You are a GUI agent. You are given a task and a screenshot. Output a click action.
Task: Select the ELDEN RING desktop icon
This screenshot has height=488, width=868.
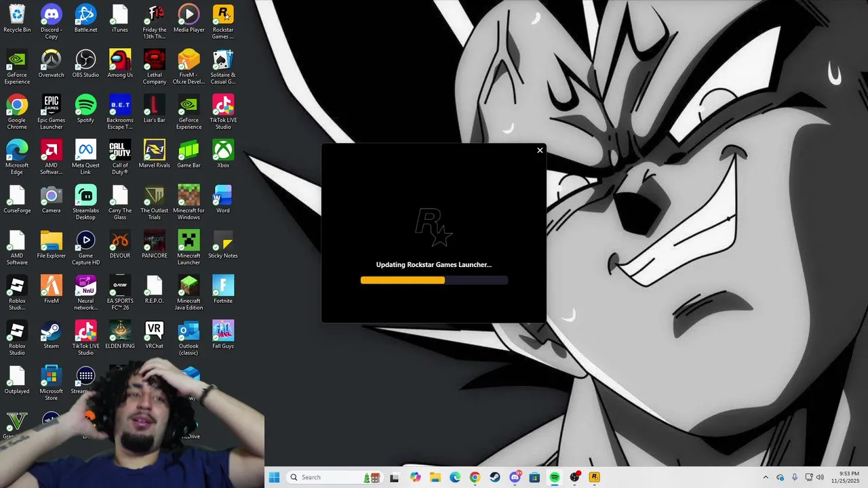(x=120, y=335)
